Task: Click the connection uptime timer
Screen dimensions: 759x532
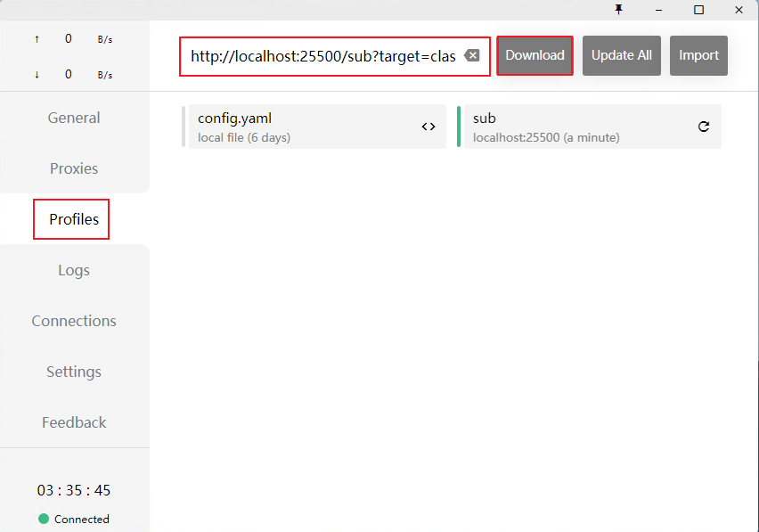Action: (74, 490)
